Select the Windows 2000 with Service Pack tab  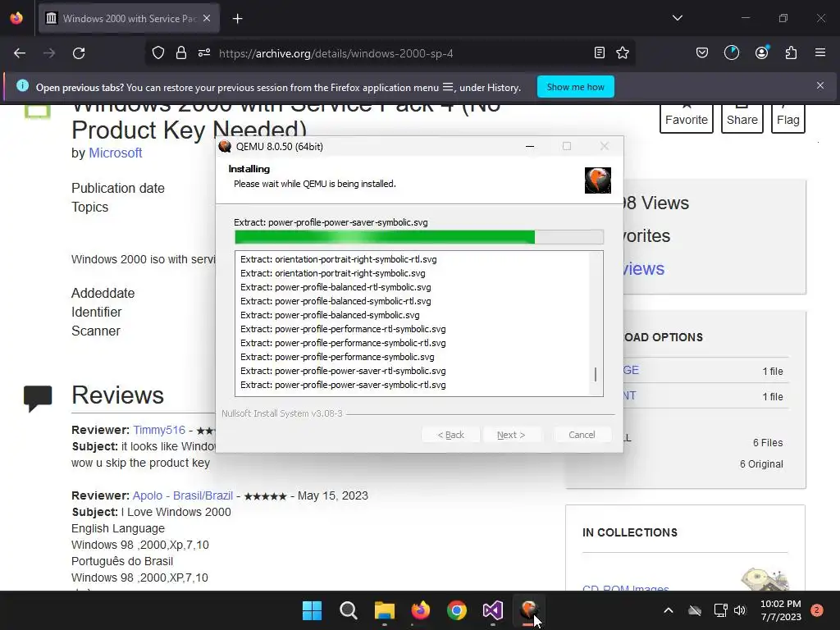[x=129, y=18]
